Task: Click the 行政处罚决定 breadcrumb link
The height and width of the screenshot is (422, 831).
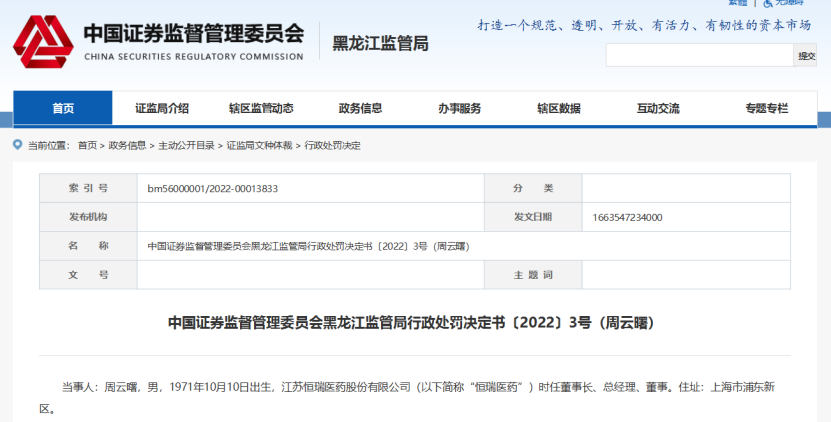Action: coord(332,145)
